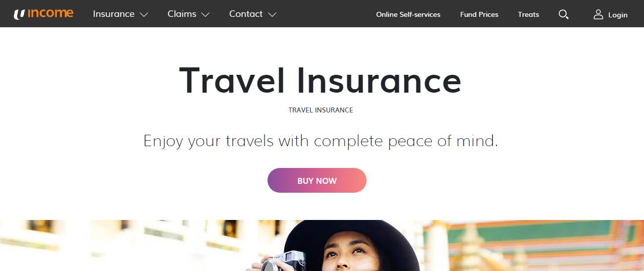Click the large Travel Insurance heading
Viewport: 644px width, 271px height.
click(x=320, y=80)
